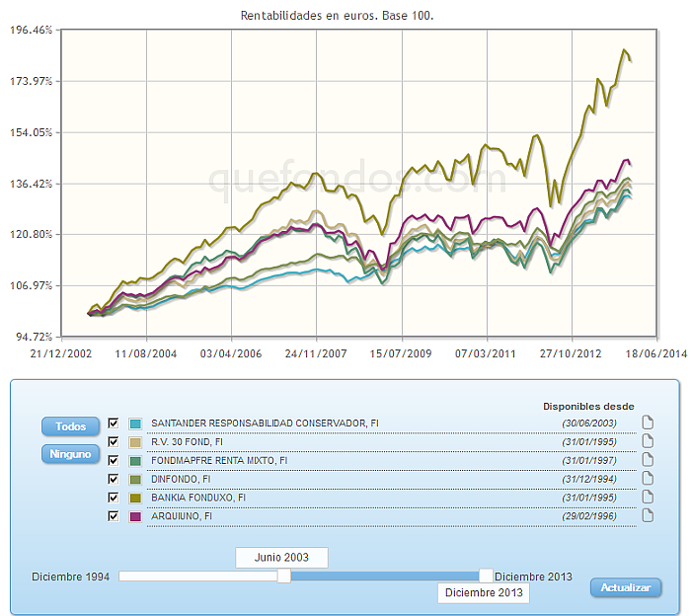
Task: Select ARQUIUNO, FI fund name
Action: coord(182,516)
